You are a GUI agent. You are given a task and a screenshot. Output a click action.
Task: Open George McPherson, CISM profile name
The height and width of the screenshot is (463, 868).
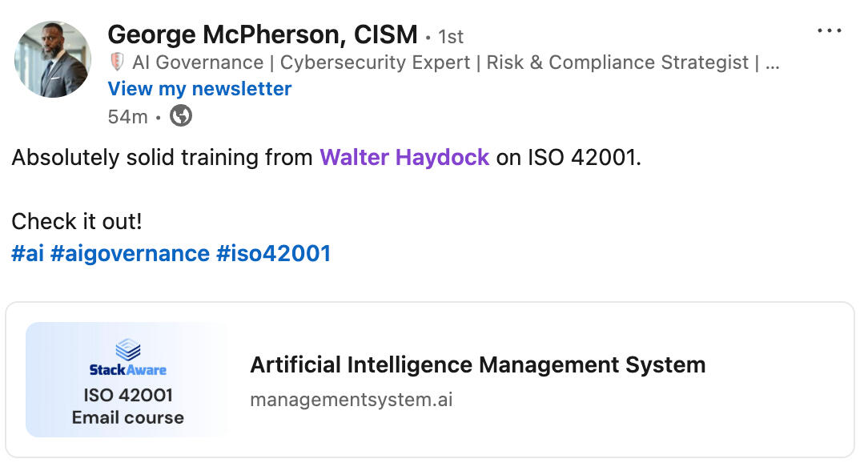(262, 34)
